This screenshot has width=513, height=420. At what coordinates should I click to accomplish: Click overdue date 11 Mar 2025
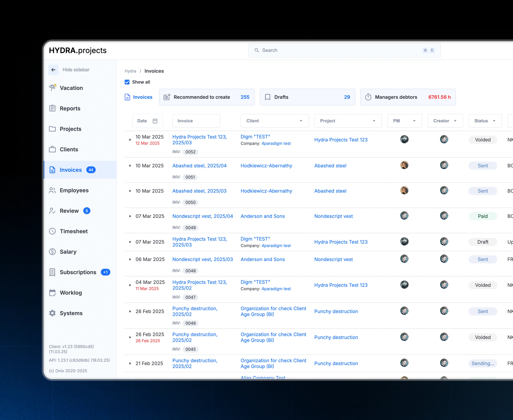[x=147, y=289]
